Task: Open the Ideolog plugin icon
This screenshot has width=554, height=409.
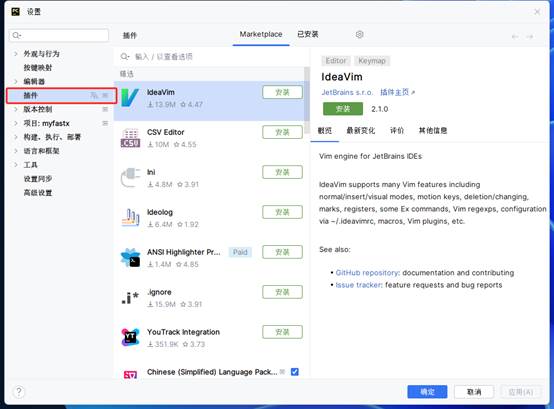Action: (x=130, y=218)
